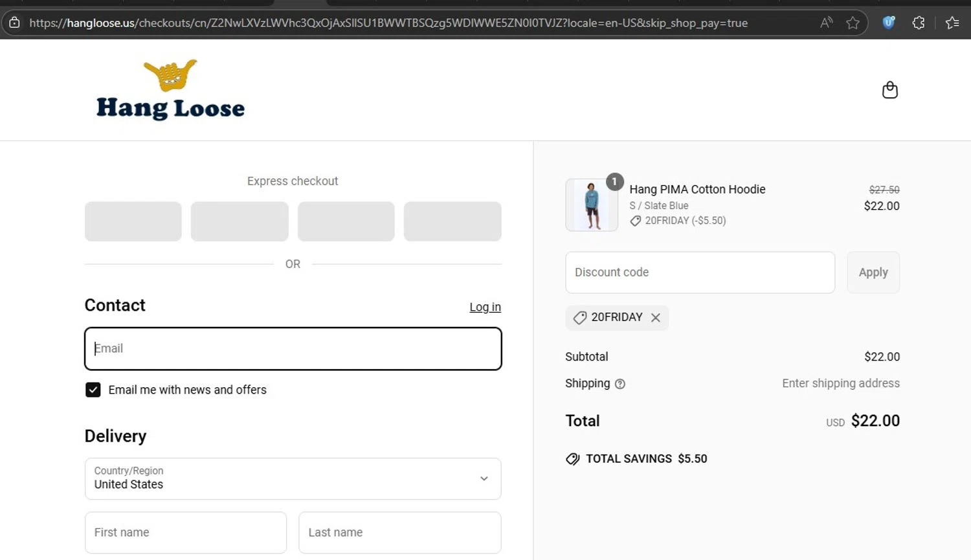The height and width of the screenshot is (560, 971).
Task: Click the Contact heading
Action: 115,305
